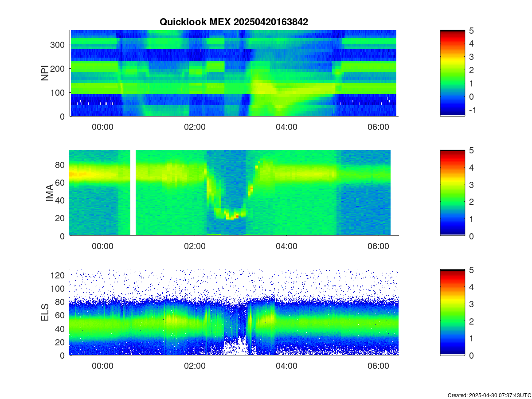This screenshot has height=399, width=532.
Task: Click 06:00 time label under IMA panel
Action: point(378,246)
